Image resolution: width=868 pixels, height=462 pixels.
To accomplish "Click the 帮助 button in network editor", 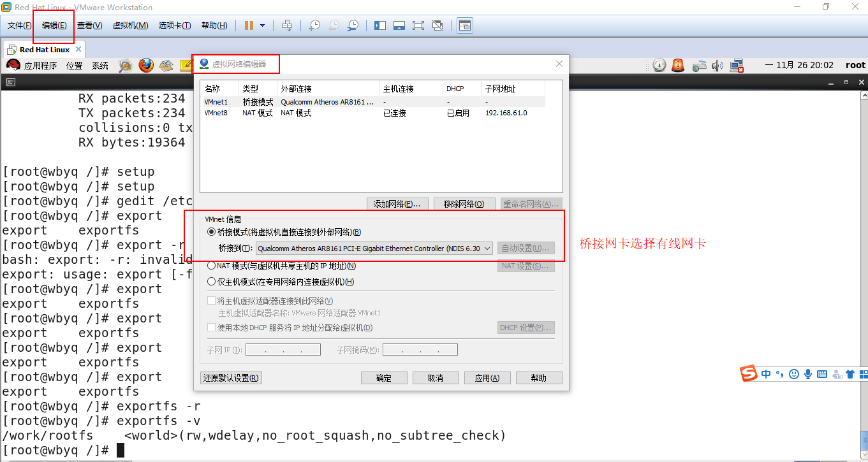I will click(539, 378).
